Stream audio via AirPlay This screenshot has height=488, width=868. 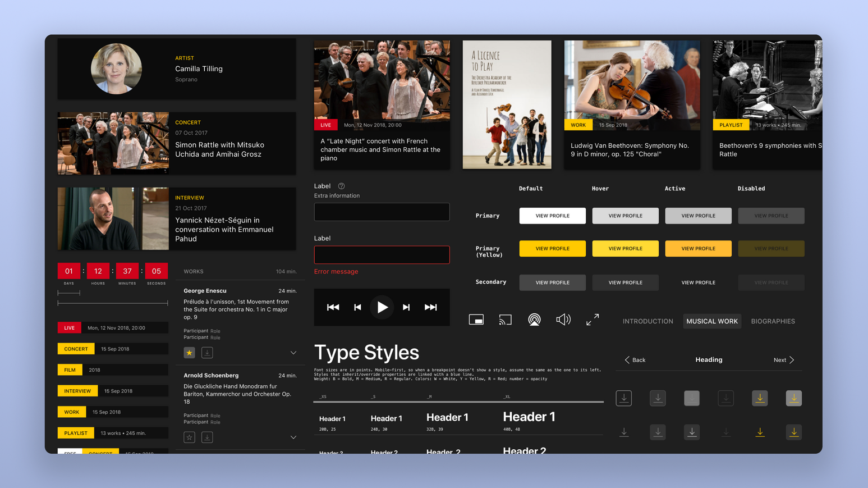pos(534,319)
